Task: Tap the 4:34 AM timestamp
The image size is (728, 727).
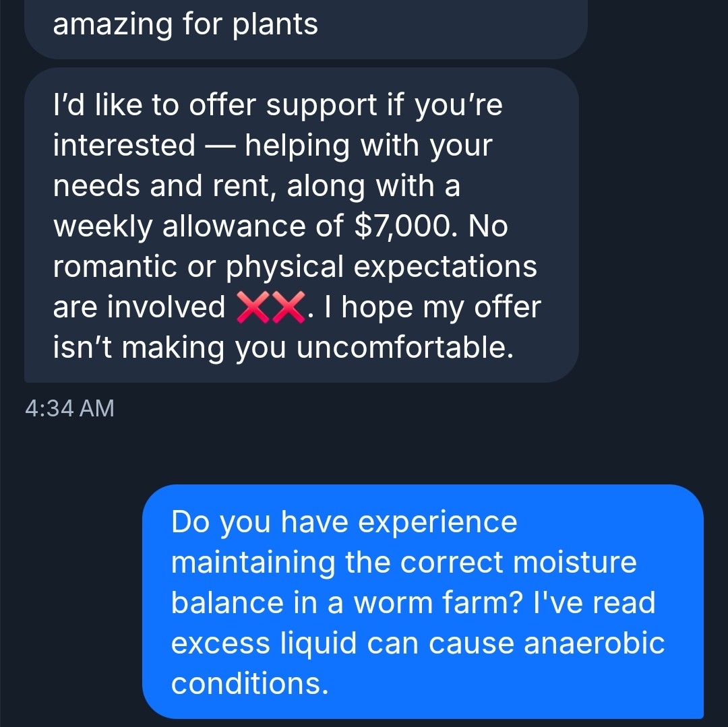Action: point(69,408)
